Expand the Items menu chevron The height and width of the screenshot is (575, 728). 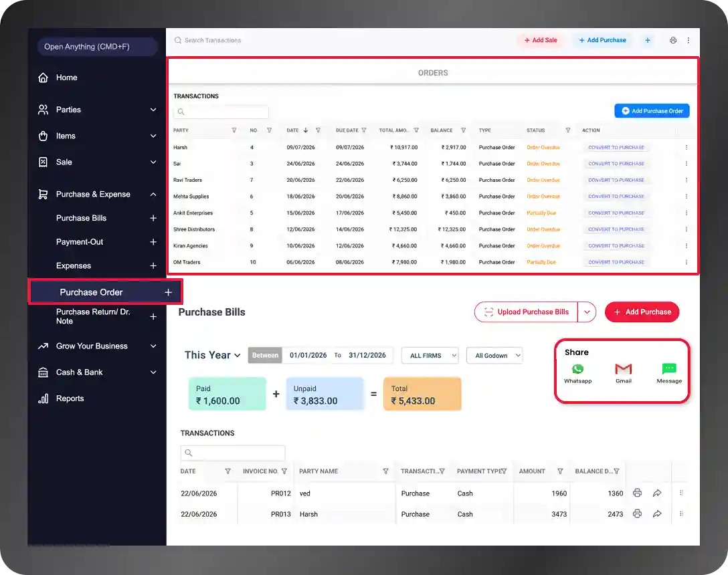pos(153,136)
